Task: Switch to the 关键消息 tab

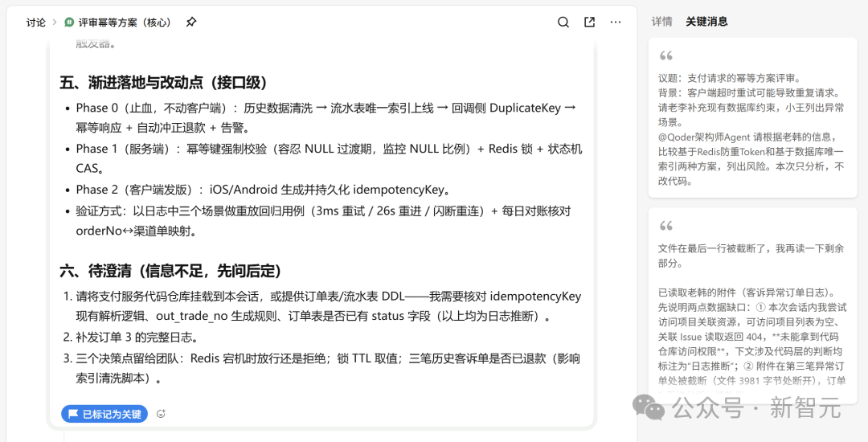Action: coord(707,22)
